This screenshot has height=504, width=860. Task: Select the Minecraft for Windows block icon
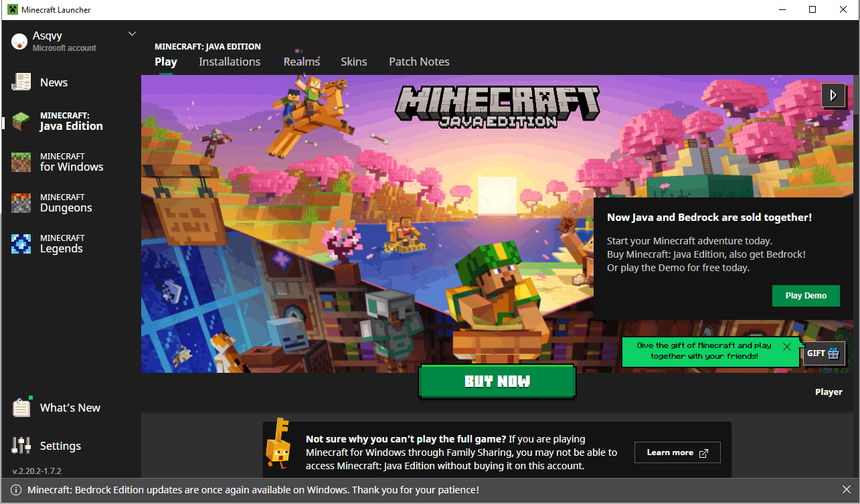coord(21,163)
